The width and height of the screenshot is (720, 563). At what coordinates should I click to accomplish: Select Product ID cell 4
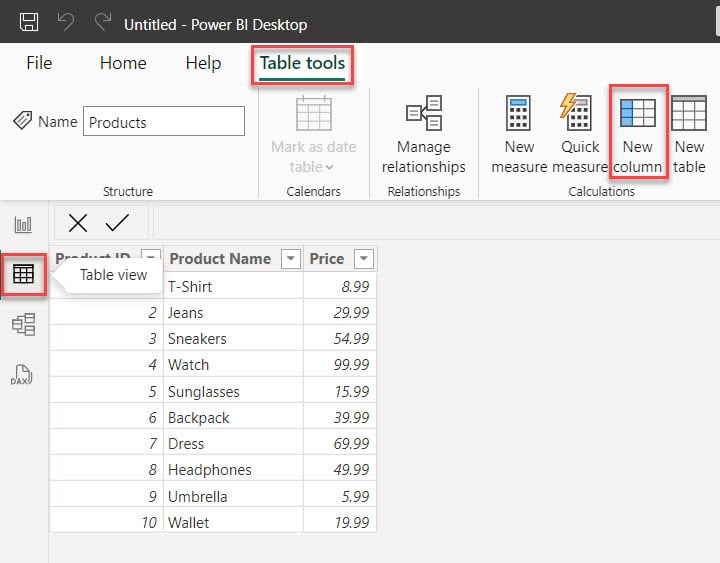[107, 365]
